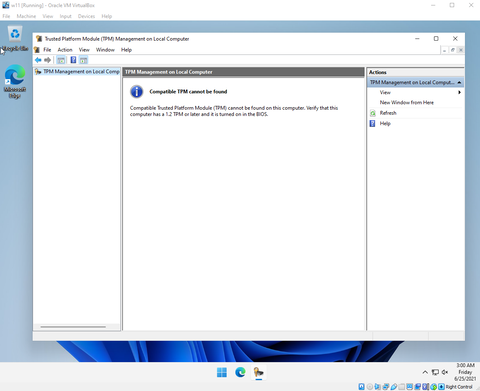Click 'Compatible TPM cannot be found' heading
480x391 pixels.
click(188, 91)
